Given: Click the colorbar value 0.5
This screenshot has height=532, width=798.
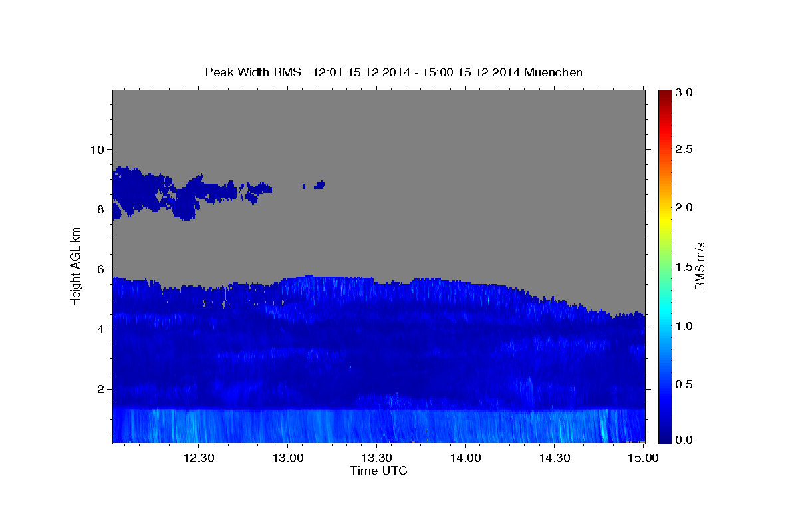Looking at the screenshot, I should pyautogui.click(x=685, y=384).
